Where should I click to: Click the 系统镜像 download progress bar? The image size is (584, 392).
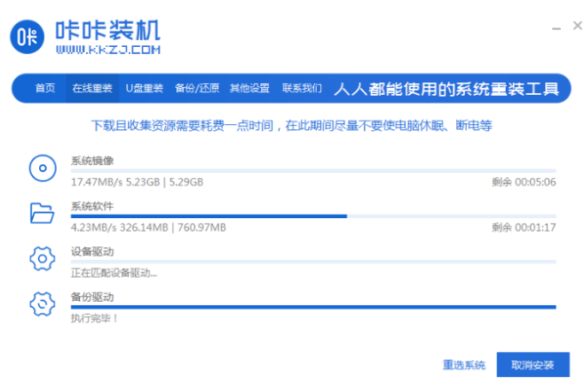pos(312,170)
